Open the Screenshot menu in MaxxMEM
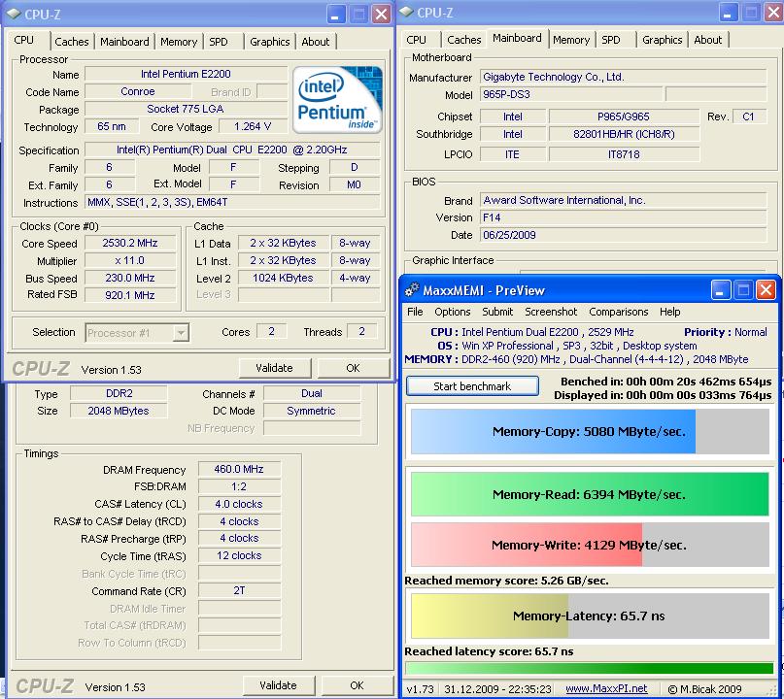Image resolution: width=784 pixels, height=699 pixels. [x=551, y=312]
